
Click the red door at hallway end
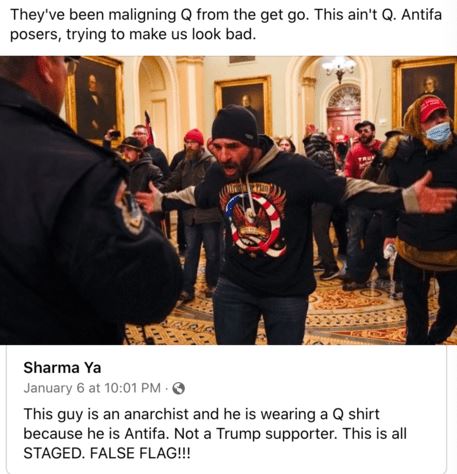pyautogui.click(x=343, y=121)
